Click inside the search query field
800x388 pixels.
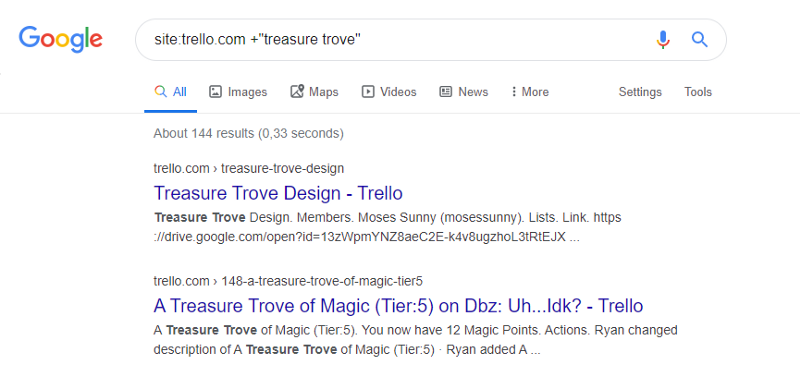(398, 39)
